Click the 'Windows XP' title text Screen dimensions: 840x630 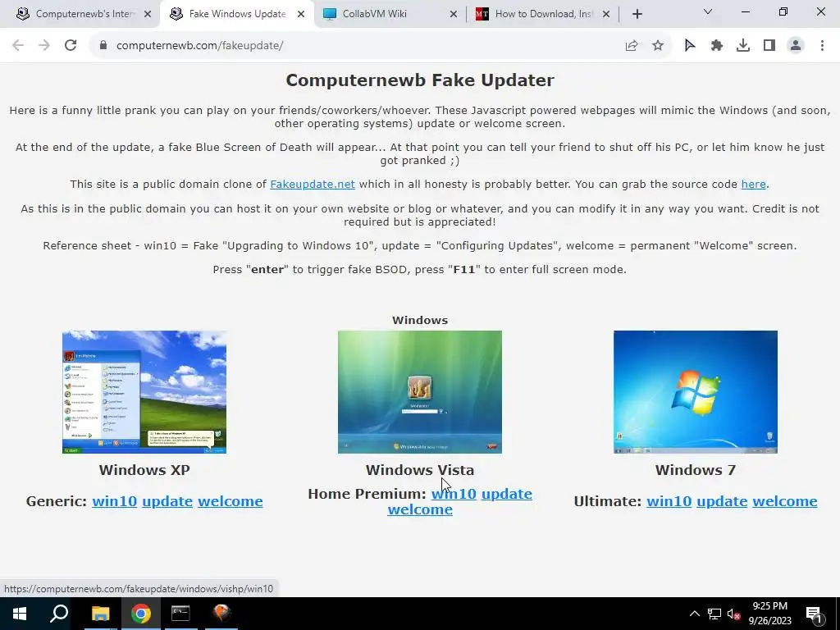144,470
